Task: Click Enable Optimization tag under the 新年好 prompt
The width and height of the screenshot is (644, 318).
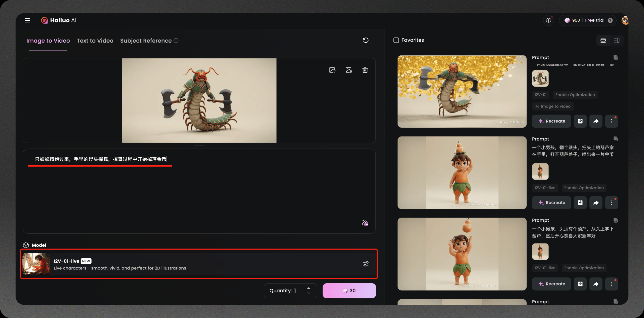Action: (584, 268)
